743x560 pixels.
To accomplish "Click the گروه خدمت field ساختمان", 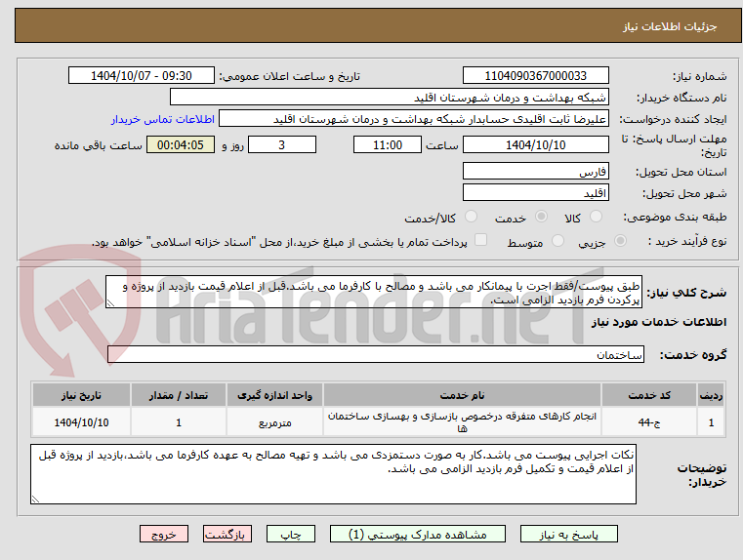I will coord(376,354).
